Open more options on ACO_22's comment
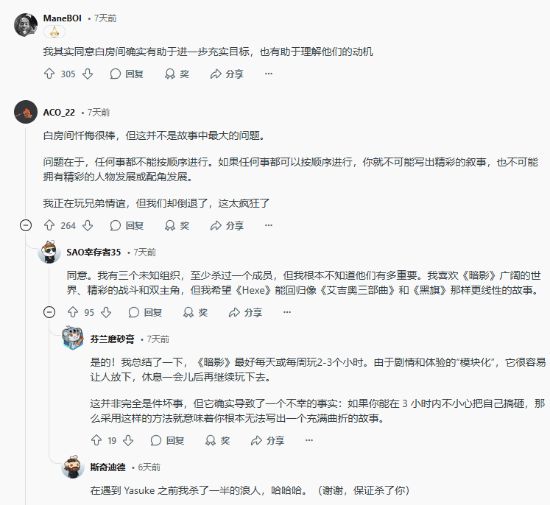This screenshot has height=505, width=550. coord(269,225)
